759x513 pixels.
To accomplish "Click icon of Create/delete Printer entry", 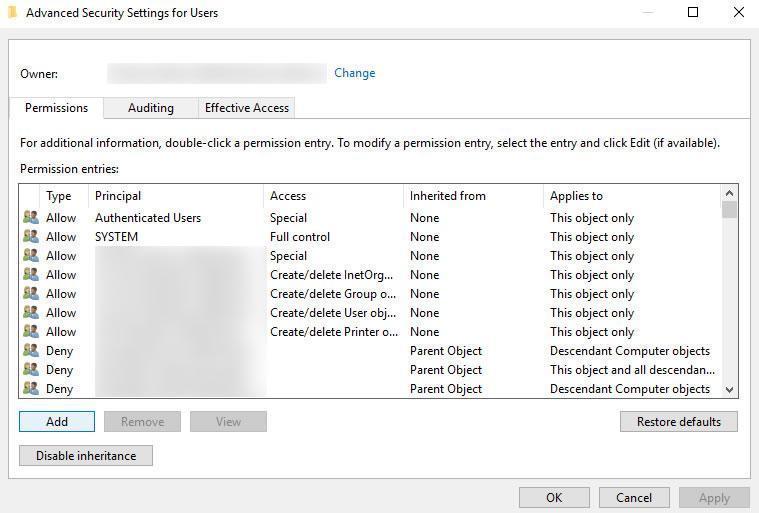I will pyautogui.click(x=30, y=332).
